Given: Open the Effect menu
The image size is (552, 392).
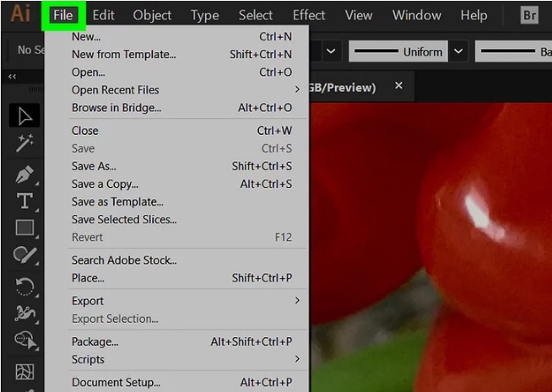Looking at the screenshot, I should click(309, 15).
